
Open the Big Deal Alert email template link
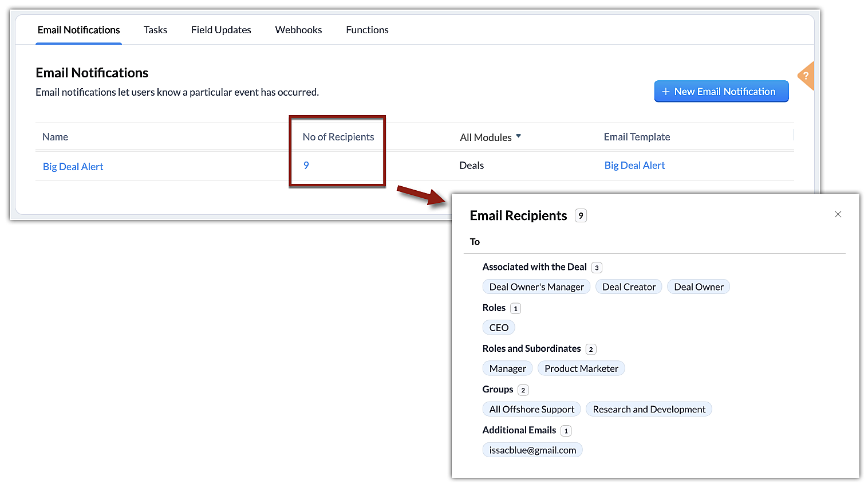(x=634, y=166)
